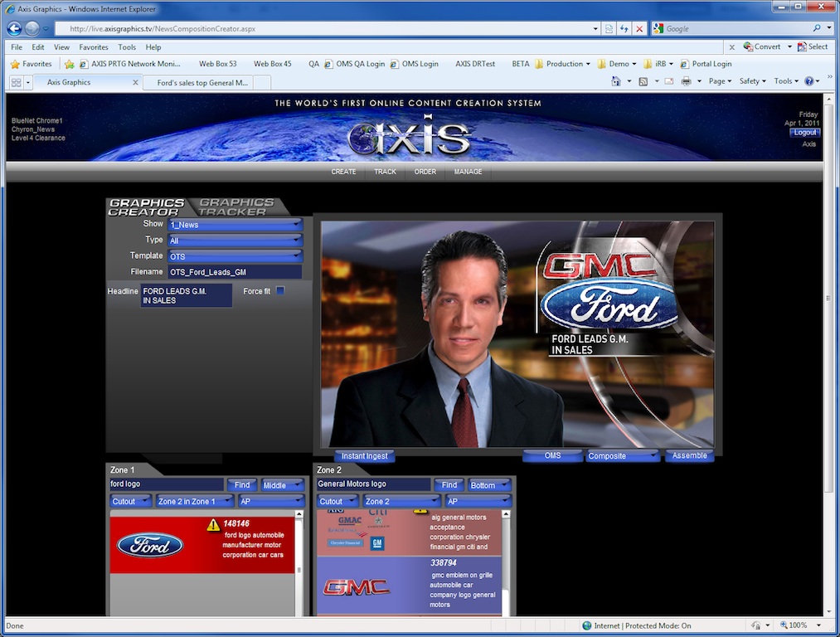Open the iRB favorites folder

click(658, 64)
